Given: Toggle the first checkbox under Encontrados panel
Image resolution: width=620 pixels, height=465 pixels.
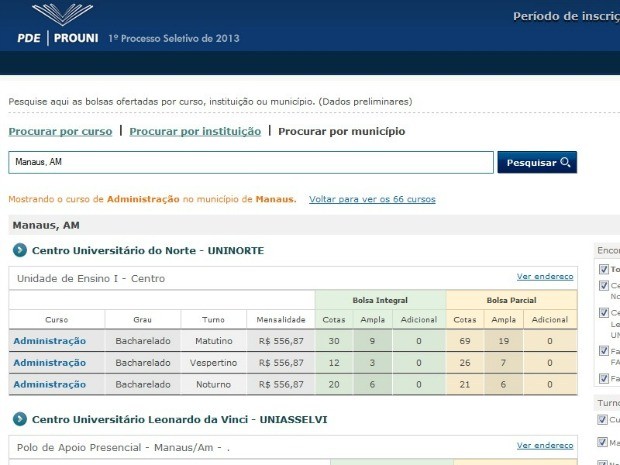Looking at the screenshot, I should 603,269.
